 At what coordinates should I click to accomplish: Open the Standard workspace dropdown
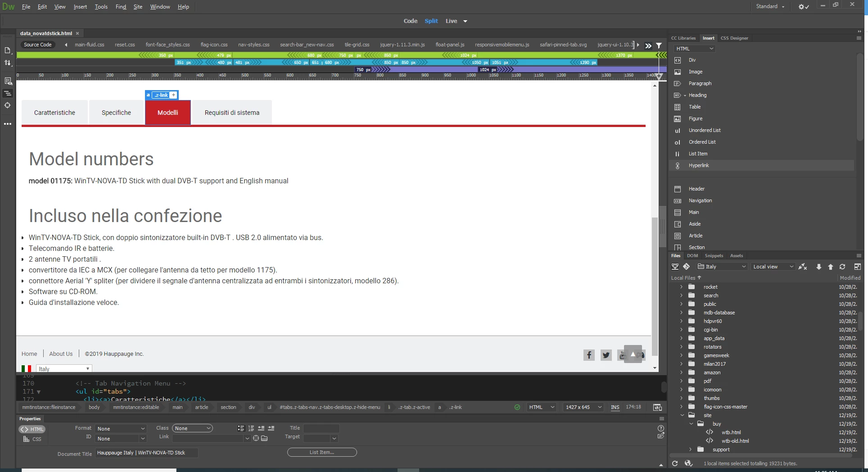point(770,6)
